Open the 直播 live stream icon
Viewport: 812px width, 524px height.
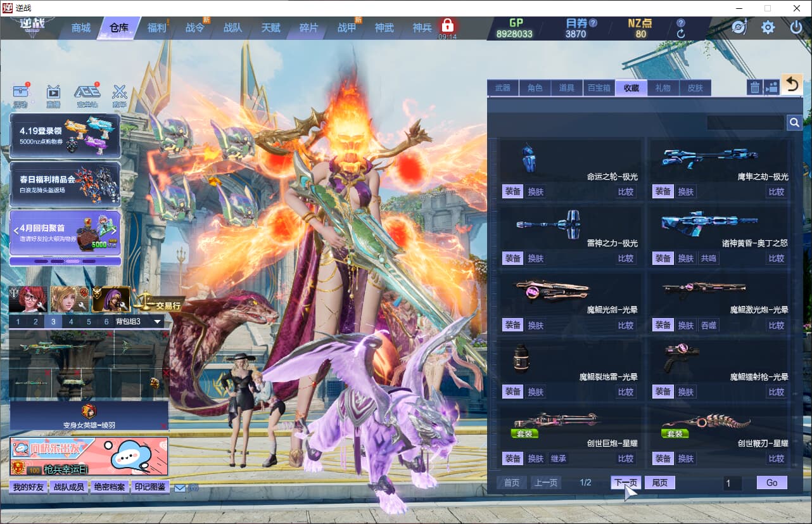[53, 96]
